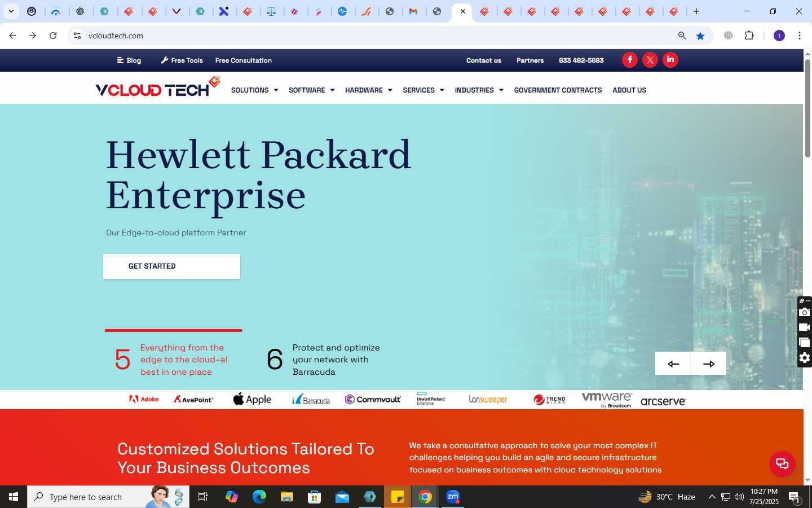The width and height of the screenshot is (812, 508).
Task: Click the Trend Micro partner logo
Action: 549,400
